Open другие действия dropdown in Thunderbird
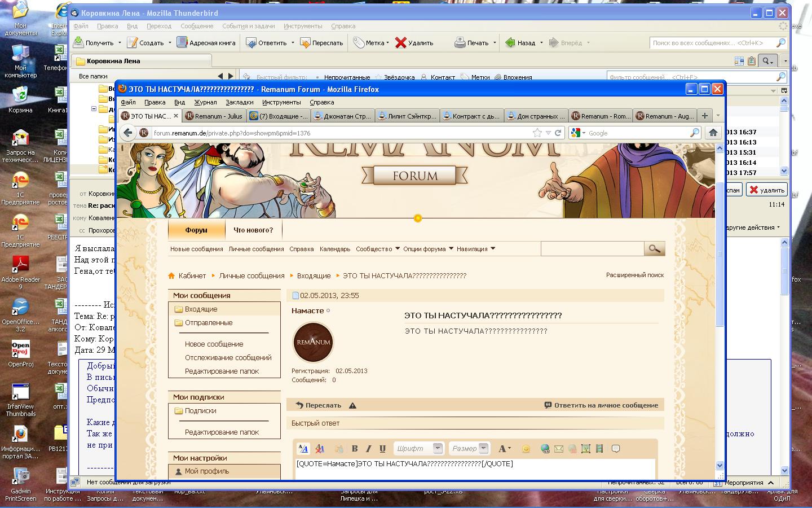This screenshot has height=508, width=812. point(753,227)
